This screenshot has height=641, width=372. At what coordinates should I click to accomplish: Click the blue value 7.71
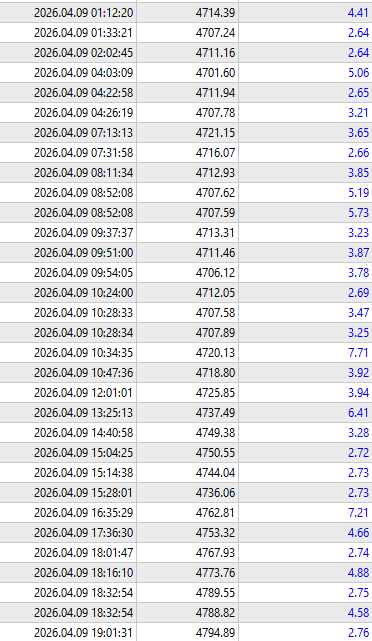click(359, 353)
